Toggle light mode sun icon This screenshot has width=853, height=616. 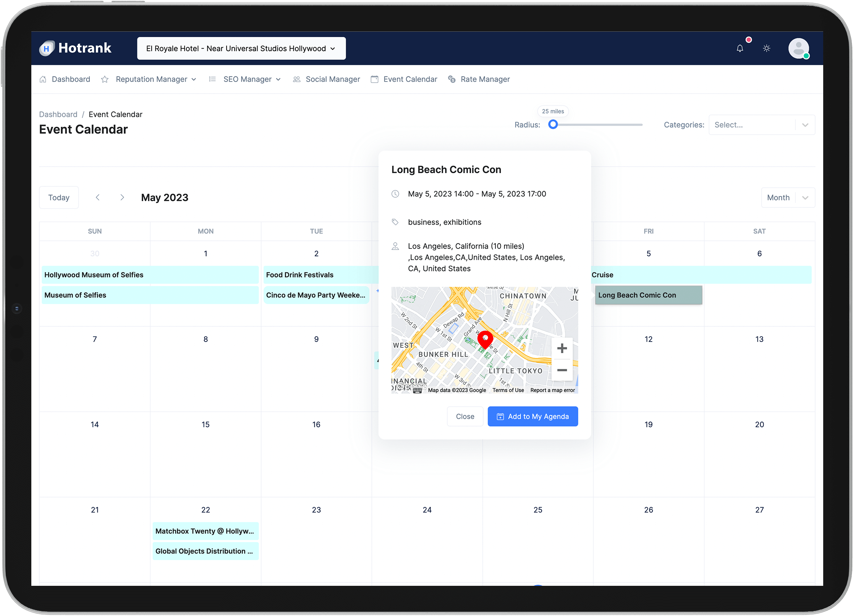pyautogui.click(x=766, y=49)
